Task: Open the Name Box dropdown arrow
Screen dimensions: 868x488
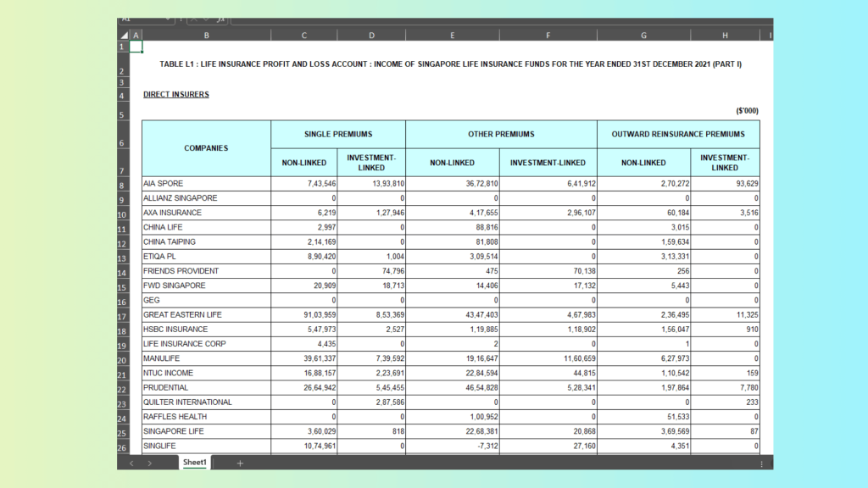Action: click(168, 19)
